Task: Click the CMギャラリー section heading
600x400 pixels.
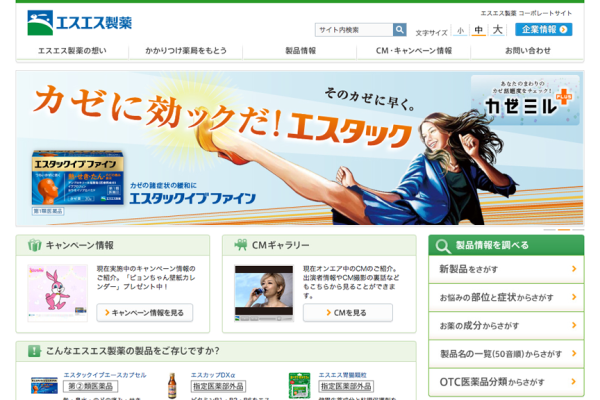Action: [280, 245]
